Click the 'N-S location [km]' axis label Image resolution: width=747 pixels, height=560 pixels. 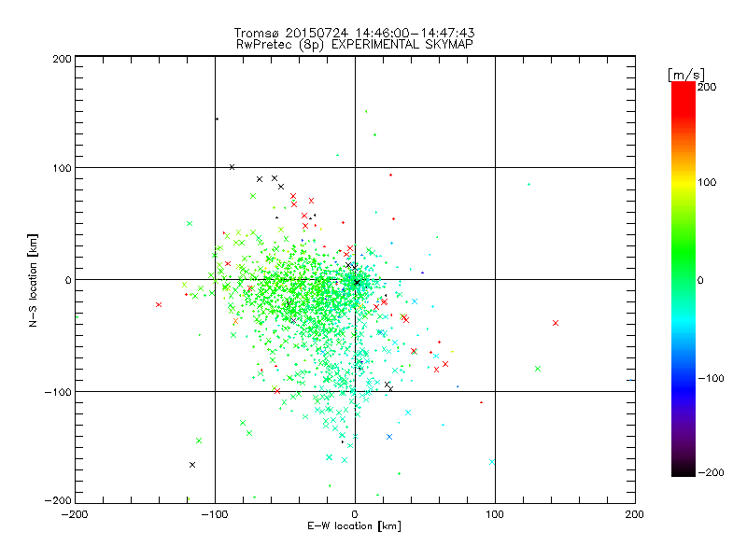33,281
